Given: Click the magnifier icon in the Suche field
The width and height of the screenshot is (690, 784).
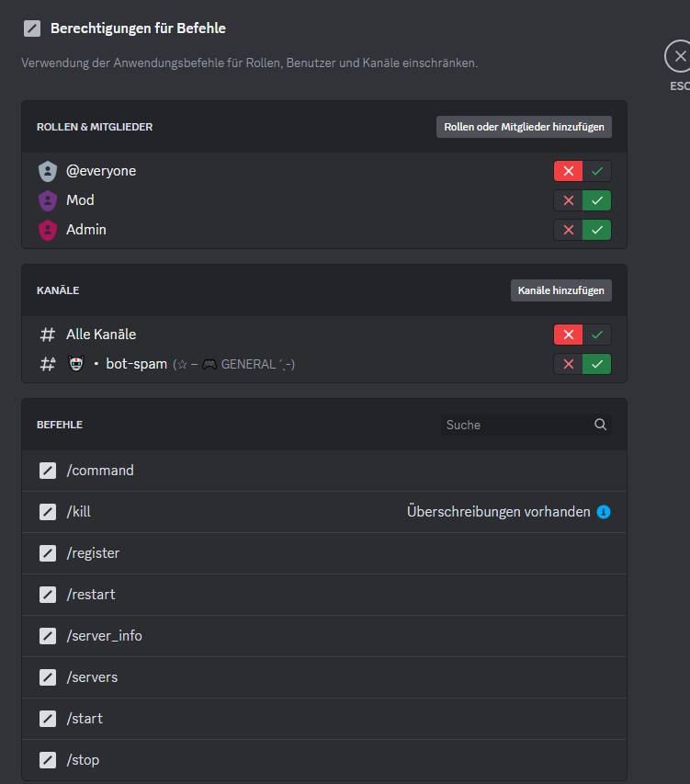Looking at the screenshot, I should click(x=600, y=425).
